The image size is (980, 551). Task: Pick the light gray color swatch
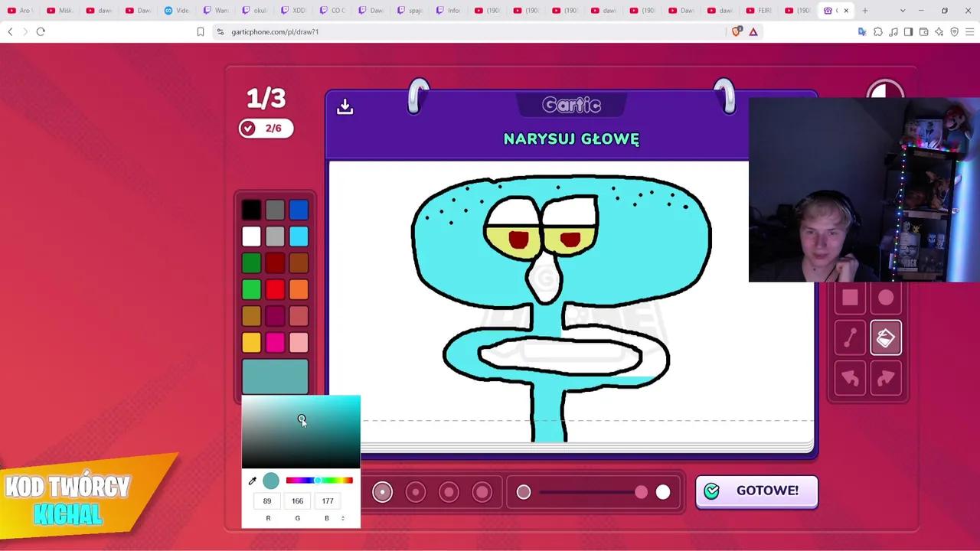coord(275,236)
